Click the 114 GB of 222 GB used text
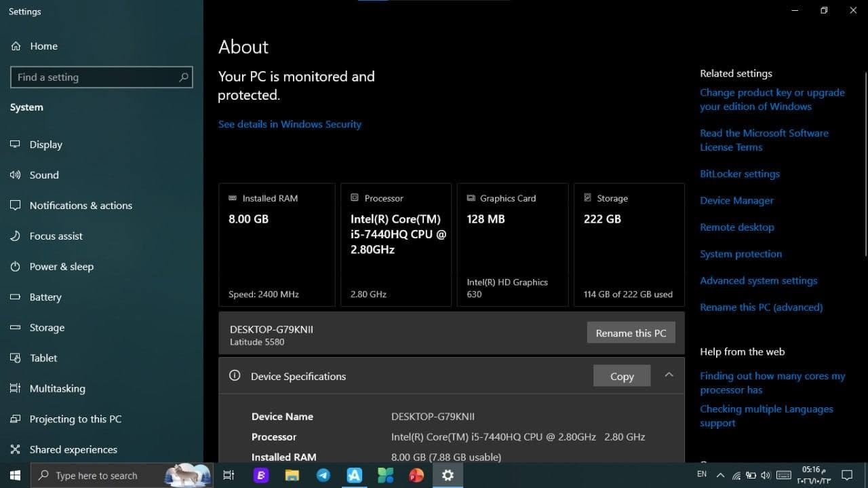 coord(628,295)
